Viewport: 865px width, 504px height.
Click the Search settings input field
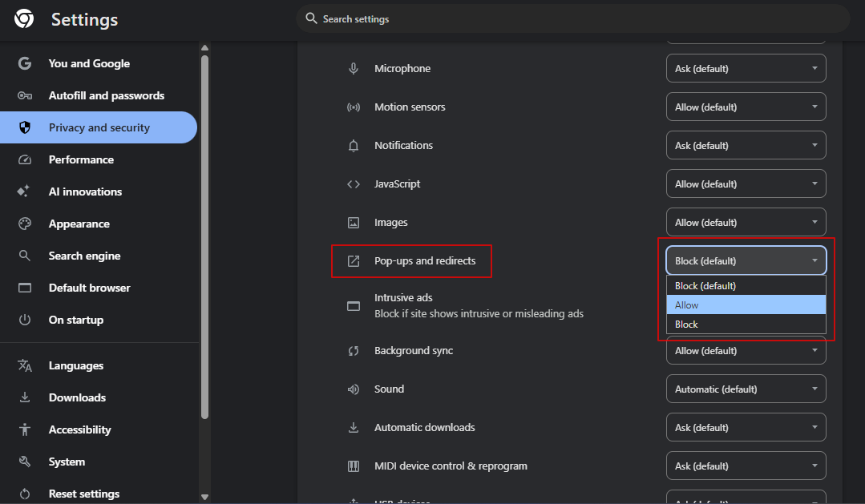pyautogui.click(x=572, y=18)
